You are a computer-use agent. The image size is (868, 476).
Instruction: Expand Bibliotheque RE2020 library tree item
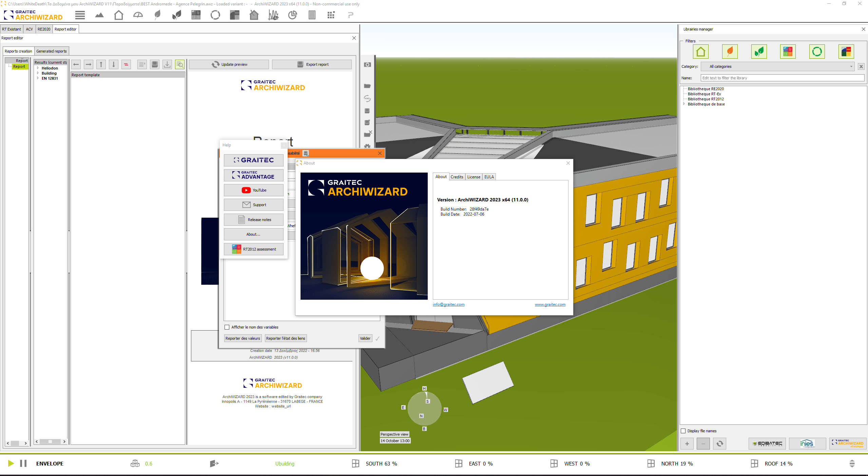(684, 88)
